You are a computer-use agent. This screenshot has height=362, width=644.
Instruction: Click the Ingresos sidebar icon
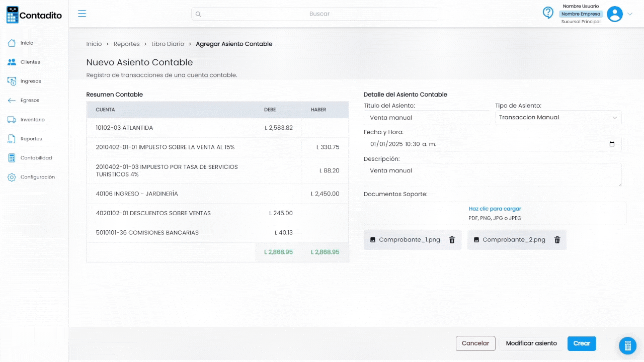pyautogui.click(x=12, y=81)
